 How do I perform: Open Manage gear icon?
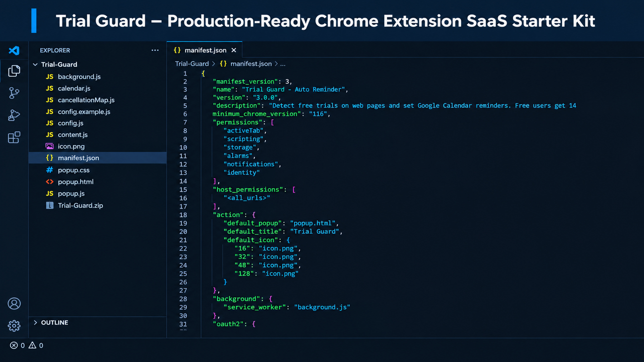click(x=14, y=326)
